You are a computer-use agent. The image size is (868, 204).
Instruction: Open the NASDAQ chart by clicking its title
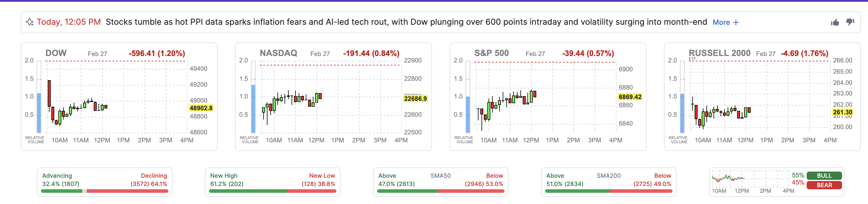click(x=279, y=53)
